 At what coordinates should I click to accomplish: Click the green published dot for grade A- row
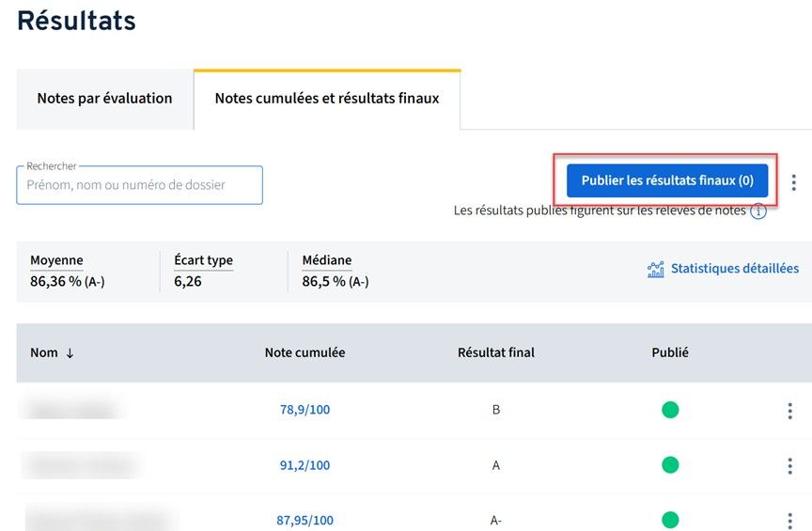pos(670,520)
